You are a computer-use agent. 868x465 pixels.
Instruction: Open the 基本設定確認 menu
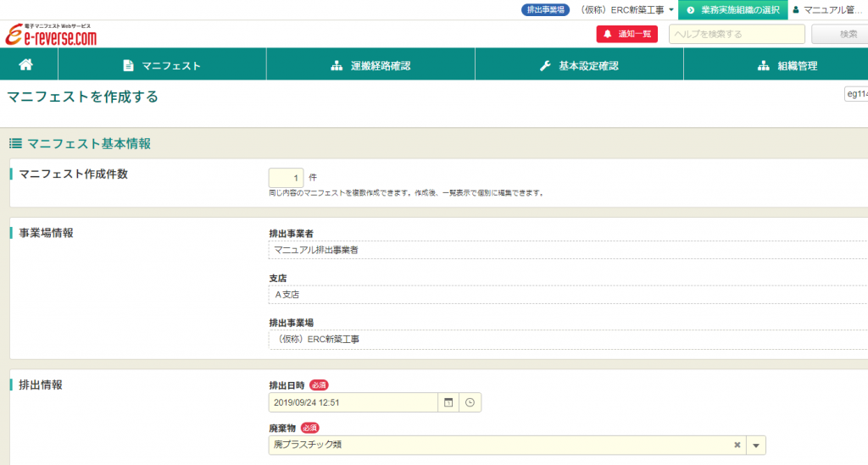[x=579, y=65]
